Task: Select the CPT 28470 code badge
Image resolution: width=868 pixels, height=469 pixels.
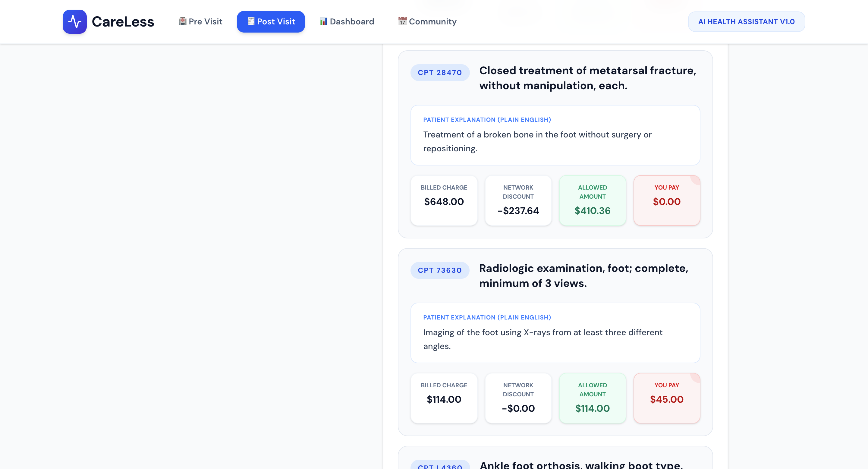Action: pos(439,72)
